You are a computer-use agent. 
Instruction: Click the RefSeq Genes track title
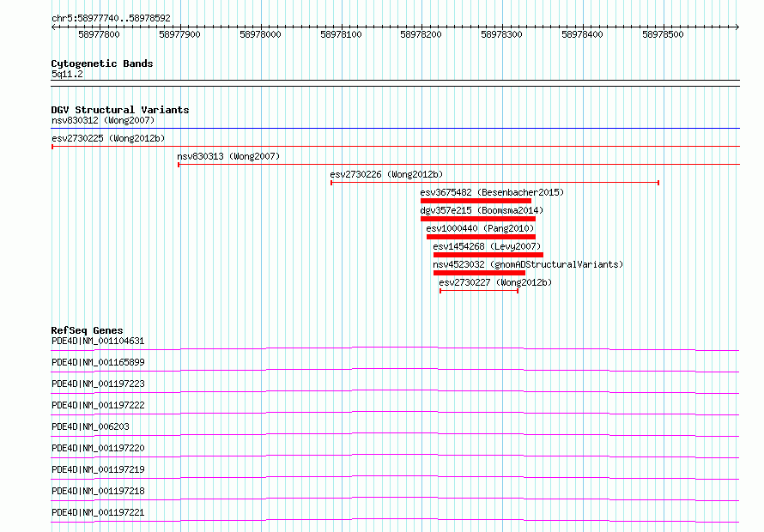[x=87, y=330]
